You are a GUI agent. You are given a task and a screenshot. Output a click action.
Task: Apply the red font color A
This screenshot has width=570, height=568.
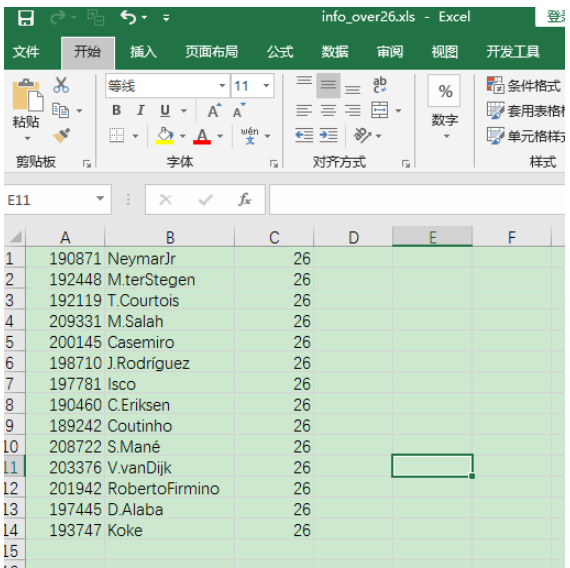pos(202,136)
